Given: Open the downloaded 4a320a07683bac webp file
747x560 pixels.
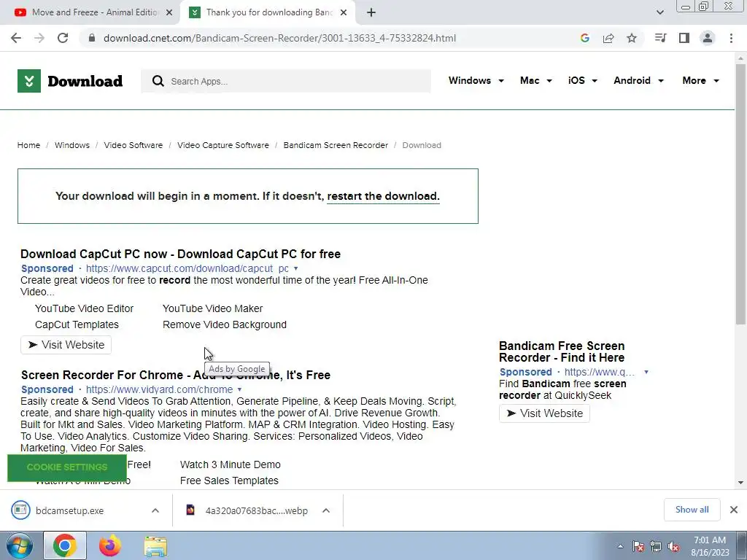Looking at the screenshot, I should click(256, 510).
